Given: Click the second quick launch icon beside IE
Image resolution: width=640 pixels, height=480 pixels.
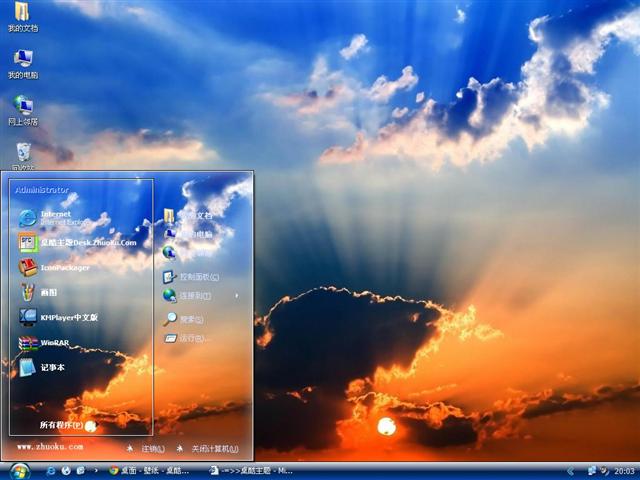Looking at the screenshot, I should [x=66, y=471].
